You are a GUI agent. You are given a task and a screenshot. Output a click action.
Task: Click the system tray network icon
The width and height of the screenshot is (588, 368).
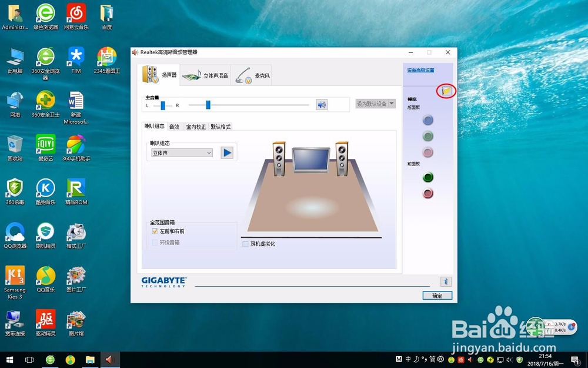click(500, 360)
